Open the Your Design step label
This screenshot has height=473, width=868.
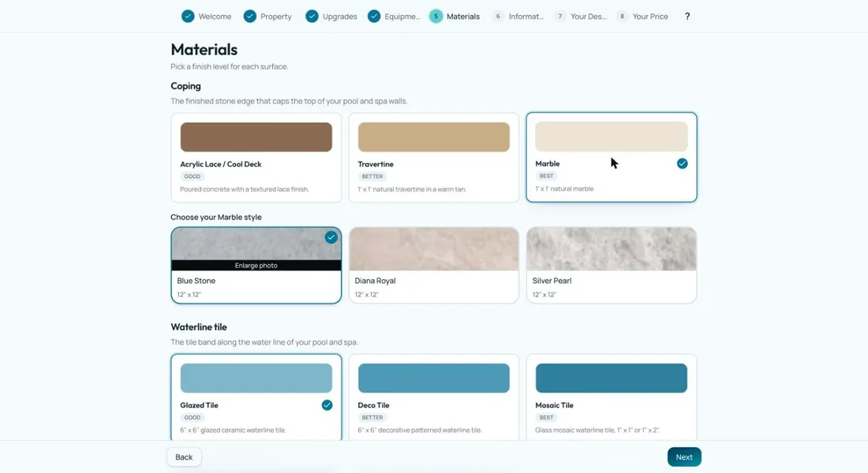coord(589,17)
